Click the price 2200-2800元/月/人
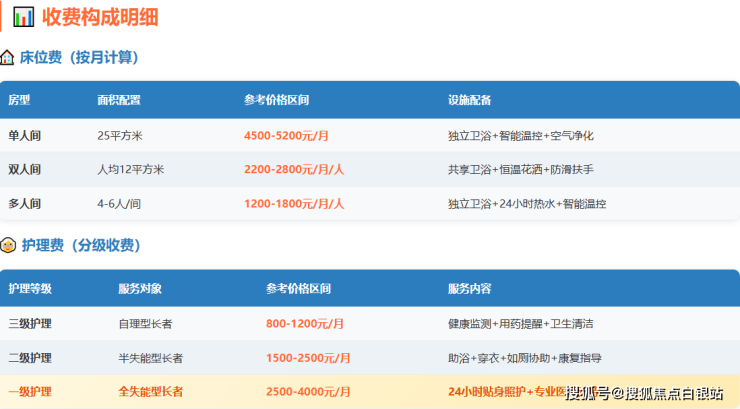 pos(294,169)
